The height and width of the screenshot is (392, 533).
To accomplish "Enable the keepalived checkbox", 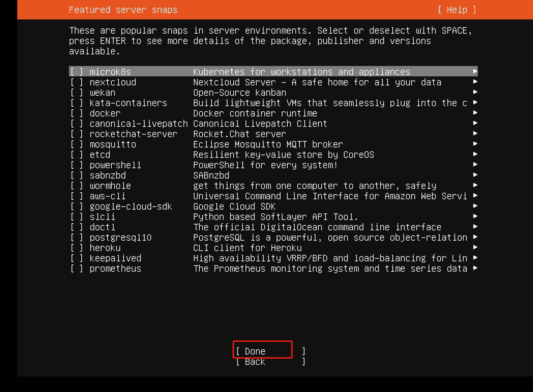I will (77, 258).
